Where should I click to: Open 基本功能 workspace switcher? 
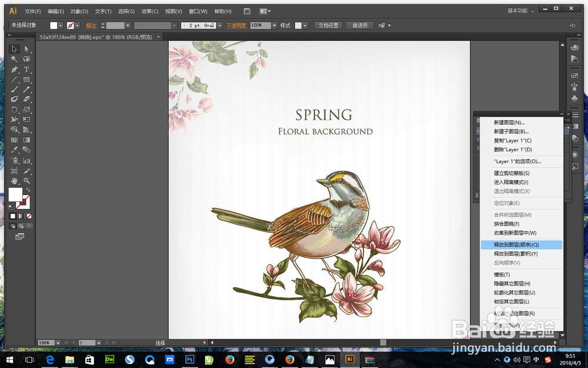tap(520, 11)
